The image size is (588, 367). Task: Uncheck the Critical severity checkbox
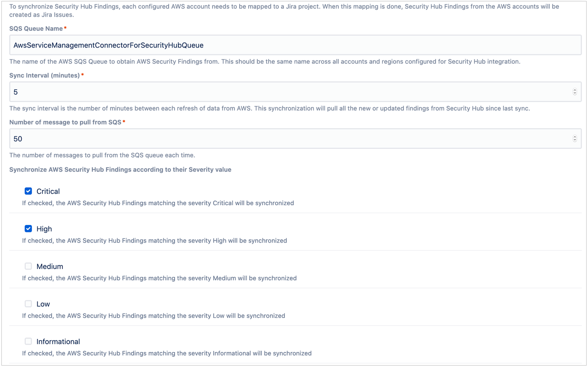click(x=28, y=191)
